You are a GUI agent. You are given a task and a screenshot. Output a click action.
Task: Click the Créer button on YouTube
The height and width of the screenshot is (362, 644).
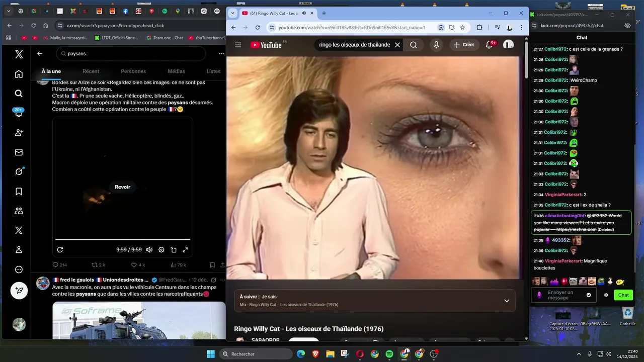464,45
